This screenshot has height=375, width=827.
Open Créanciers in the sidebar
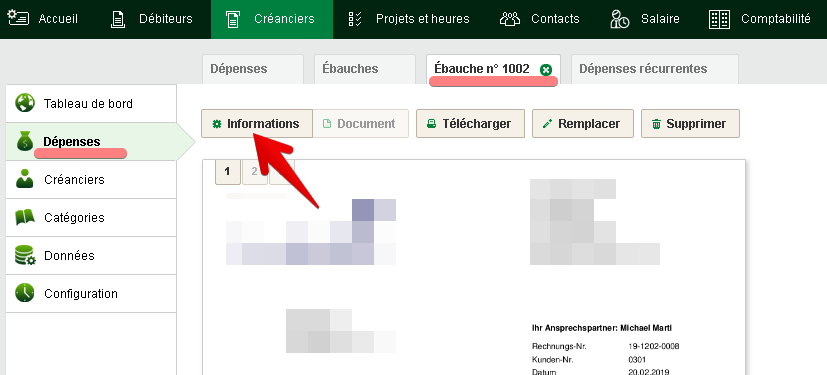[x=91, y=179]
